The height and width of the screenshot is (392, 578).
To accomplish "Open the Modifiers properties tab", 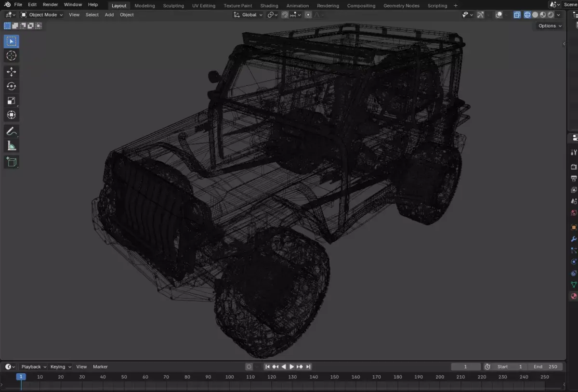I will point(573,239).
